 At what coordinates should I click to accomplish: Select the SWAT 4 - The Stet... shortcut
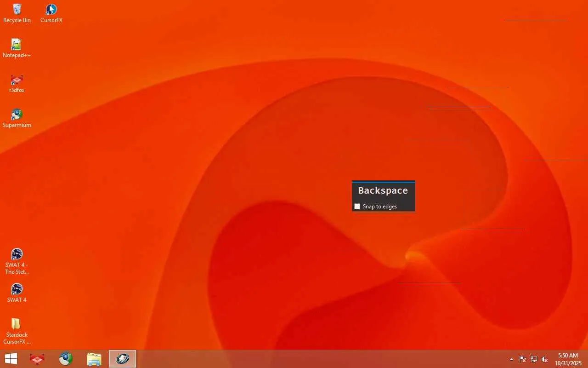pyautogui.click(x=17, y=261)
